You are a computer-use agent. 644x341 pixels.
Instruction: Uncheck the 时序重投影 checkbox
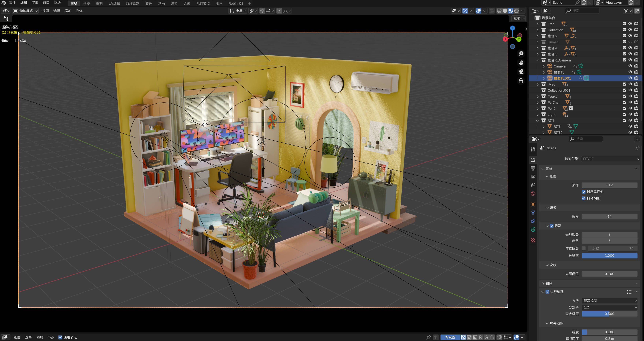click(x=584, y=192)
